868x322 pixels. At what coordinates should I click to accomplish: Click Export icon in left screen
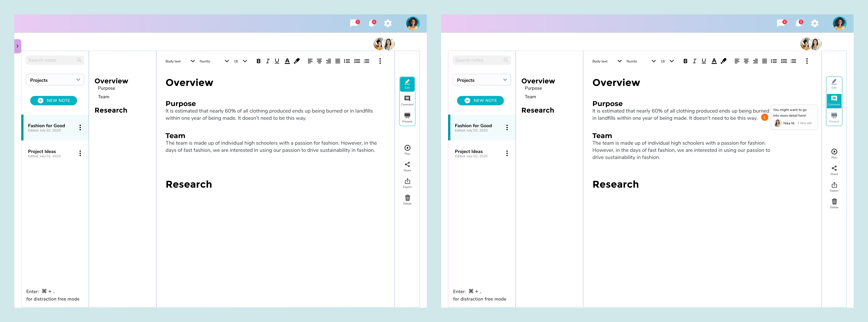[407, 183]
